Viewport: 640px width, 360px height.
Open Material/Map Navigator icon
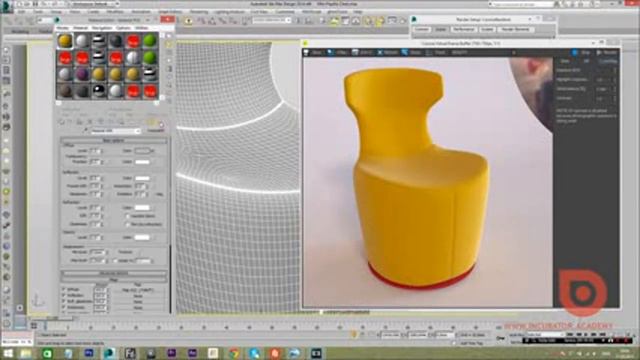click(169, 101)
